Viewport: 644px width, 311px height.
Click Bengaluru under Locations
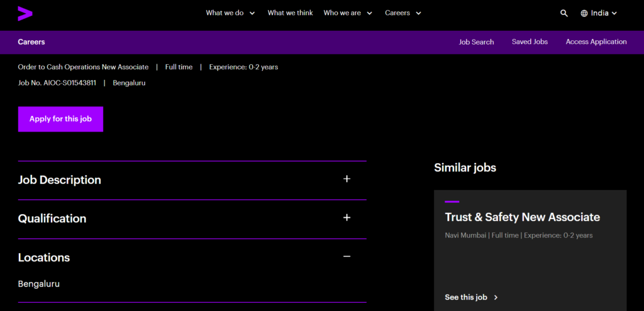(39, 284)
